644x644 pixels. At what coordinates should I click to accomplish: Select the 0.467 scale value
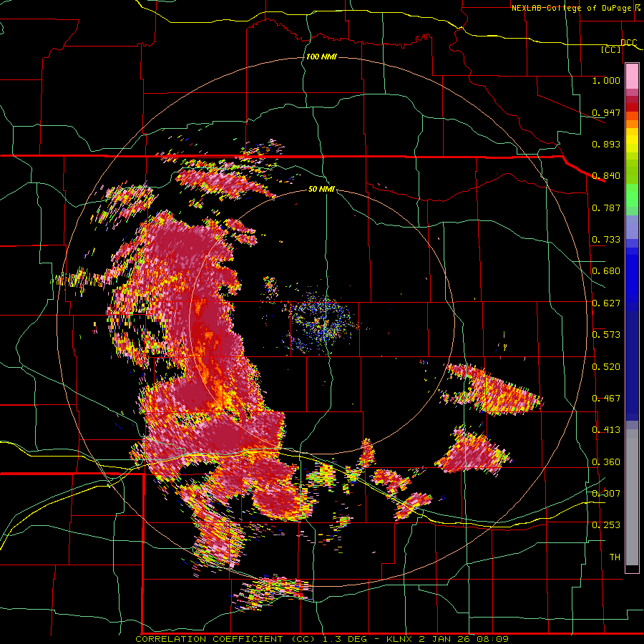(606, 399)
